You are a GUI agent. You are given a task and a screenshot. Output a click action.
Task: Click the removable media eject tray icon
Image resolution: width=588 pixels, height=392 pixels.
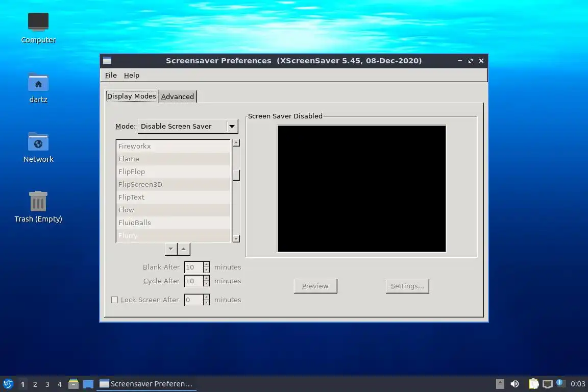pyautogui.click(x=500, y=384)
